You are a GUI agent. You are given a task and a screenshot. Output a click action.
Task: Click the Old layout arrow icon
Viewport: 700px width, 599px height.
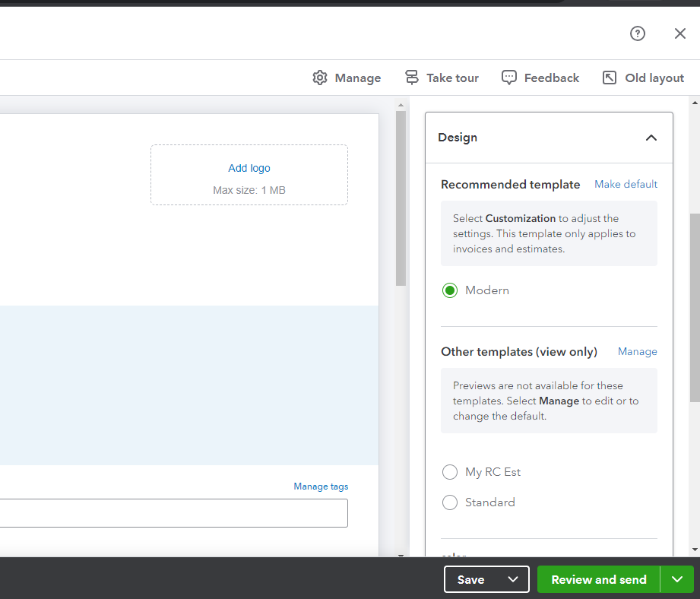click(610, 78)
